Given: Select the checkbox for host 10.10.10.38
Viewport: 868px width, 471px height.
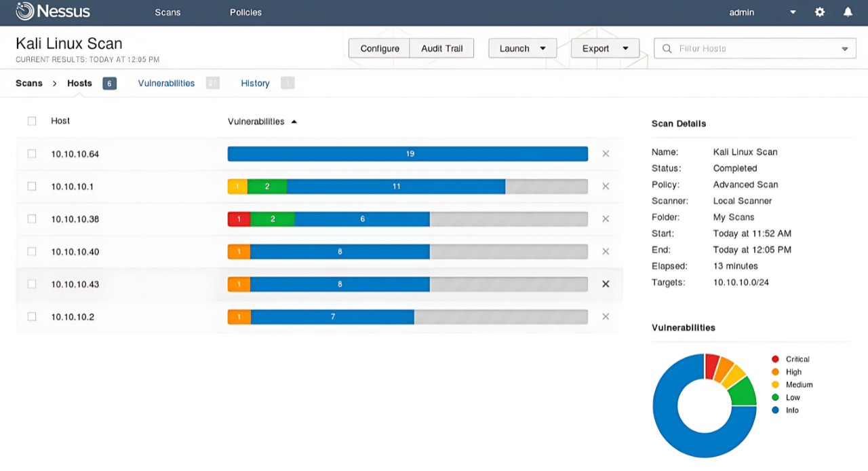Looking at the screenshot, I should (32, 219).
